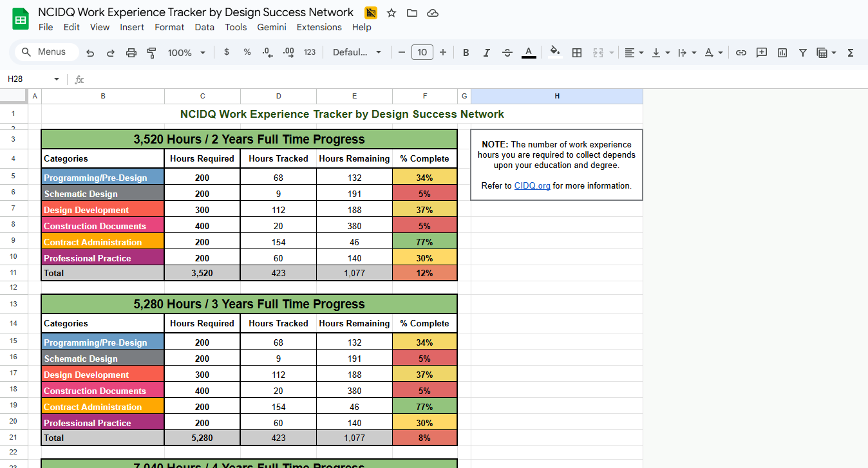Open the font family Default dropdown
868x468 pixels.
click(357, 52)
